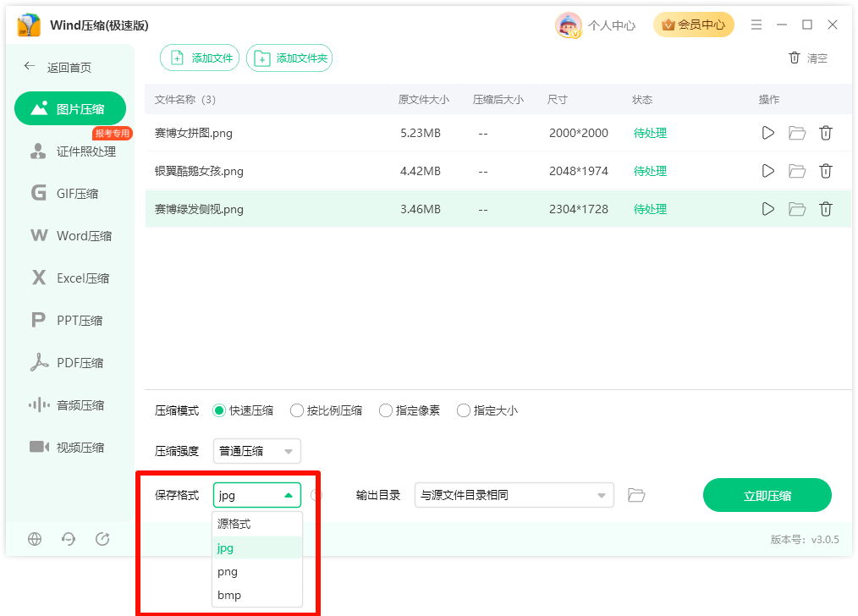The image size is (858, 616).
Task: Choose bmp from the format list
Action: [x=256, y=595]
